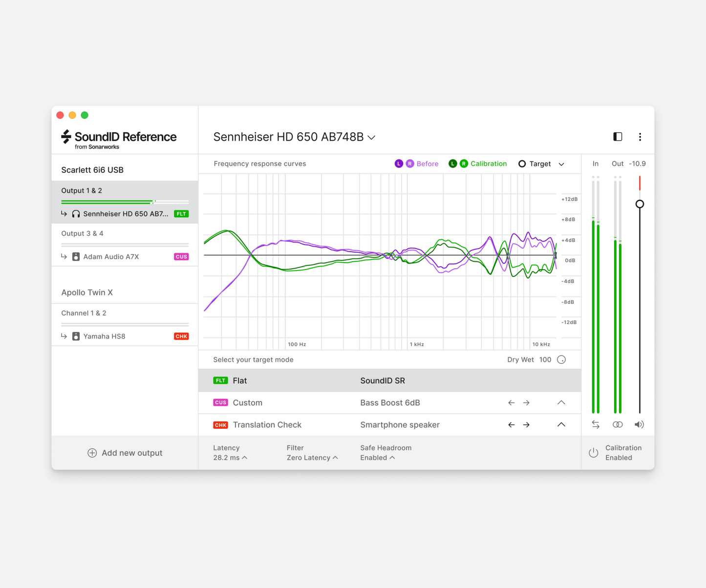This screenshot has width=706, height=588.
Task: Click the speaker icon next to Yamaha HS8
Action: pos(76,336)
